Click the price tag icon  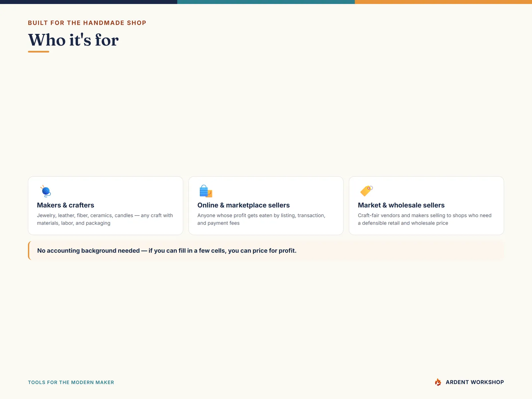tap(366, 191)
